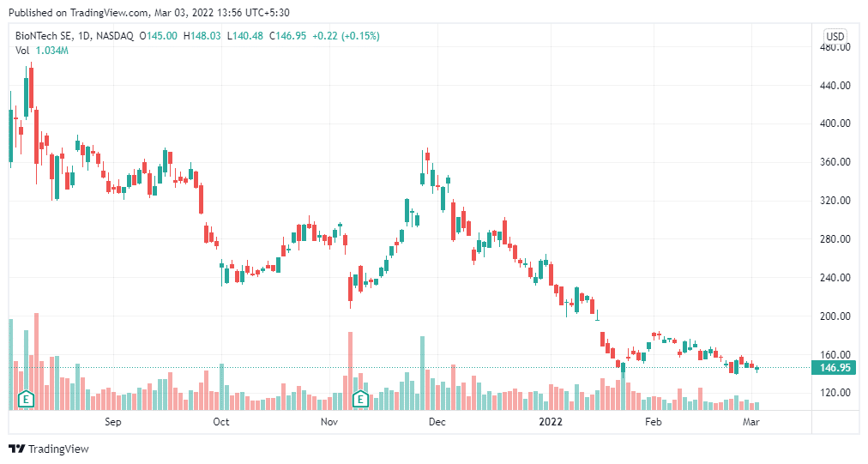Click the Nov label on time axis

point(329,422)
